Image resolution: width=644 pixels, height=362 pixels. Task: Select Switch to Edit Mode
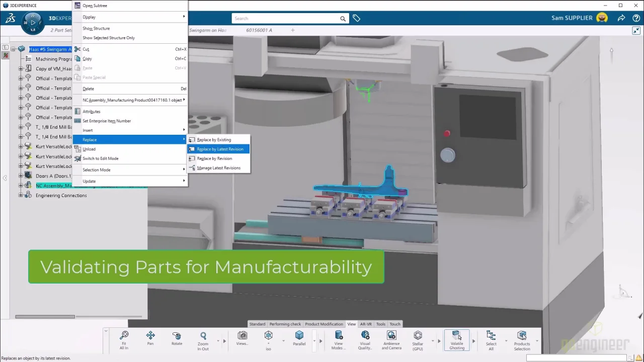(101, 159)
